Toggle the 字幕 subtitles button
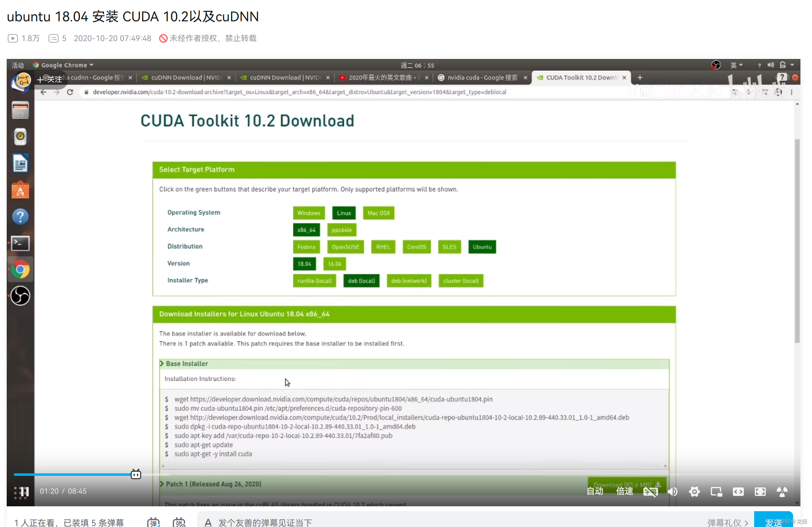Image resolution: width=812 pixels, height=527 pixels. [650, 491]
